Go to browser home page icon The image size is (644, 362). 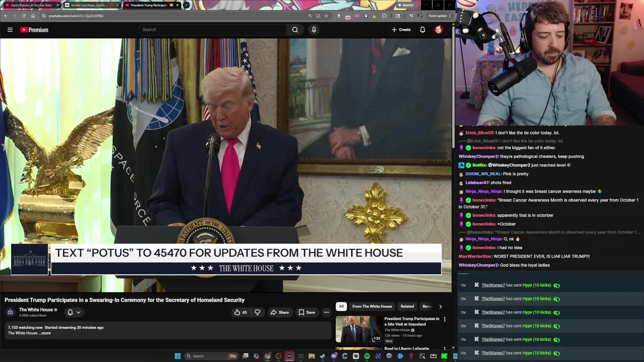[33, 16]
